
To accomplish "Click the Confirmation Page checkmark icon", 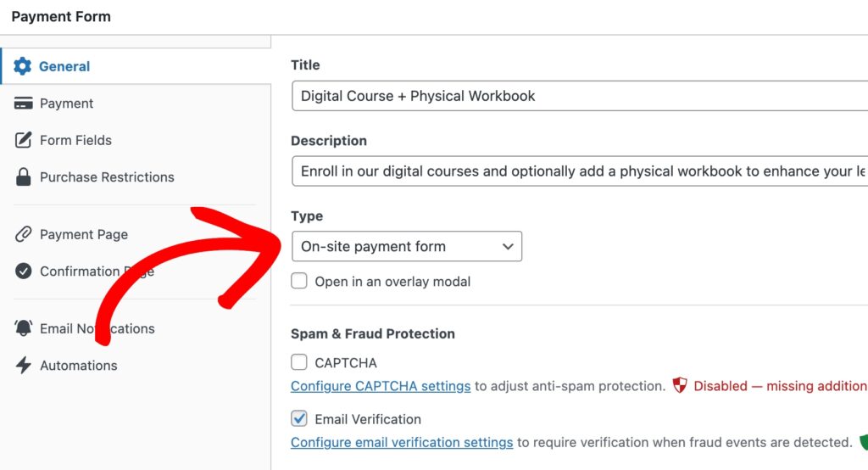I will click(24, 271).
